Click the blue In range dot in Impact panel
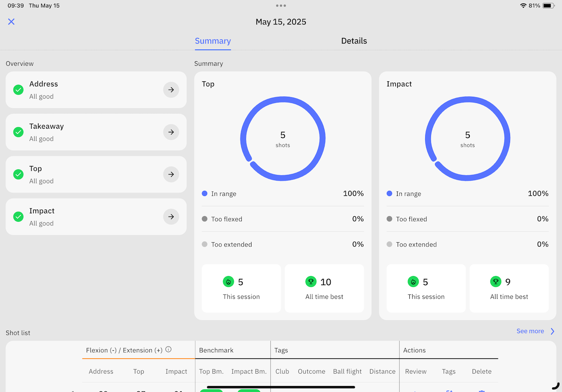The height and width of the screenshot is (392, 562). point(389,194)
